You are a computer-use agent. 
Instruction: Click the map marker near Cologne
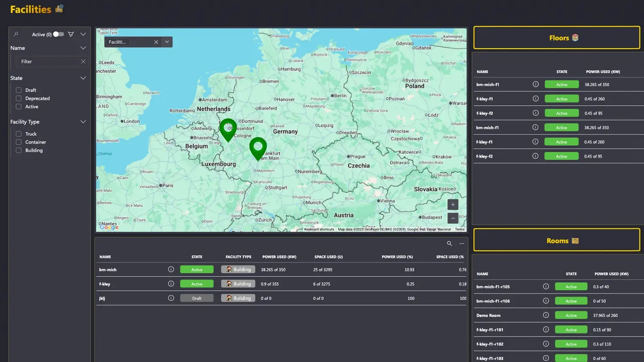click(228, 130)
